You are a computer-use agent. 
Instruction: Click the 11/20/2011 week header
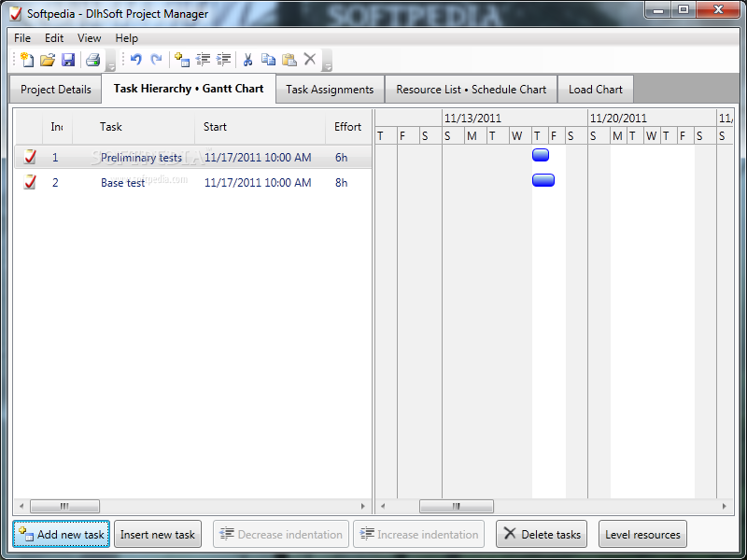pyautogui.click(x=652, y=119)
